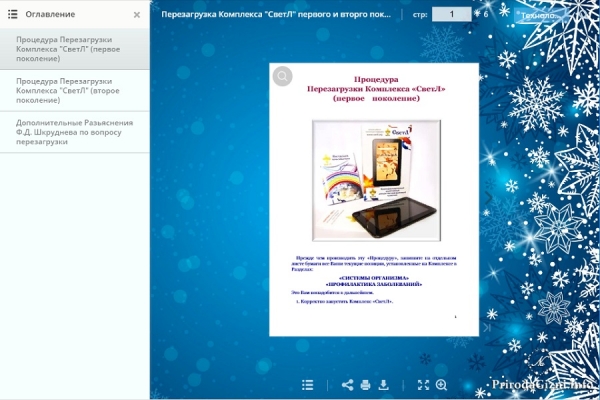Click the document page thumbnail image of tablet
Screen dimensions: 600x400
click(377, 180)
